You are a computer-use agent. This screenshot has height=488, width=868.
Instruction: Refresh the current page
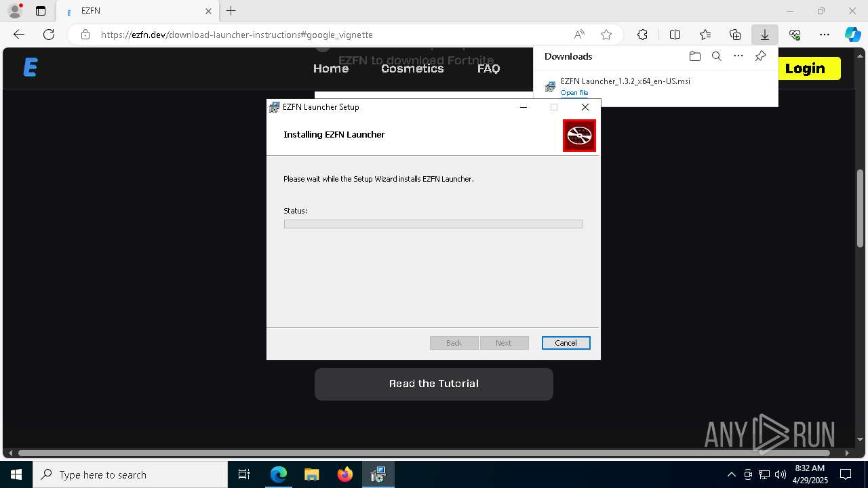click(x=49, y=35)
